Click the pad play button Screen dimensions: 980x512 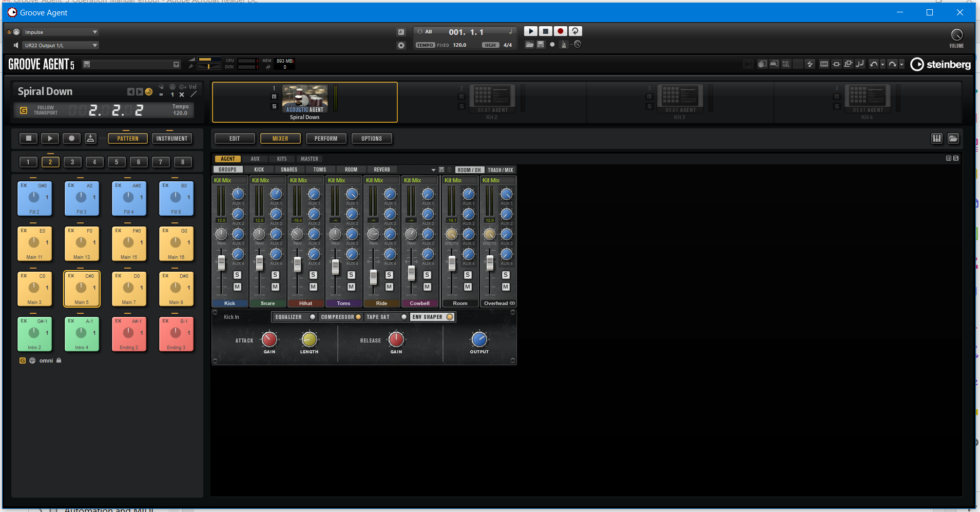(x=50, y=138)
